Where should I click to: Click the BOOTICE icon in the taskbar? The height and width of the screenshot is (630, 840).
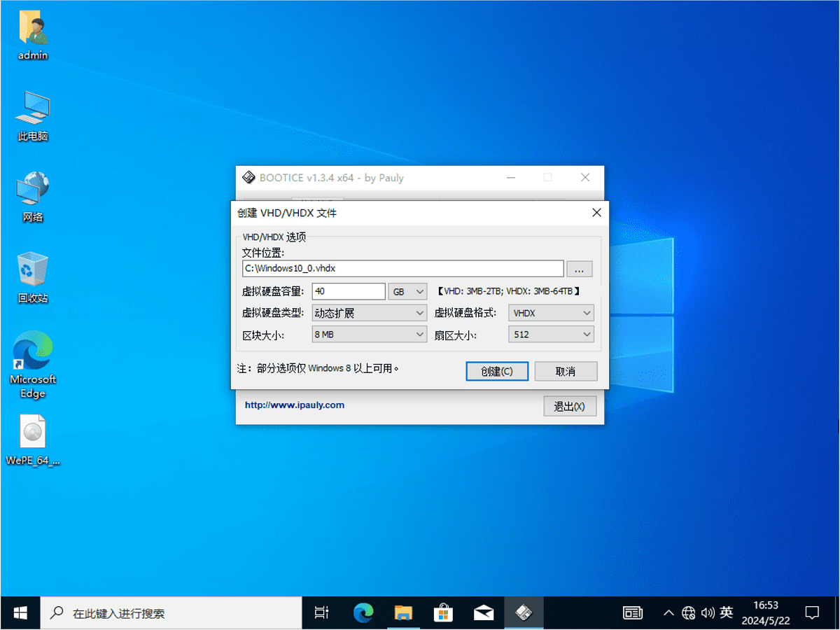(524, 613)
